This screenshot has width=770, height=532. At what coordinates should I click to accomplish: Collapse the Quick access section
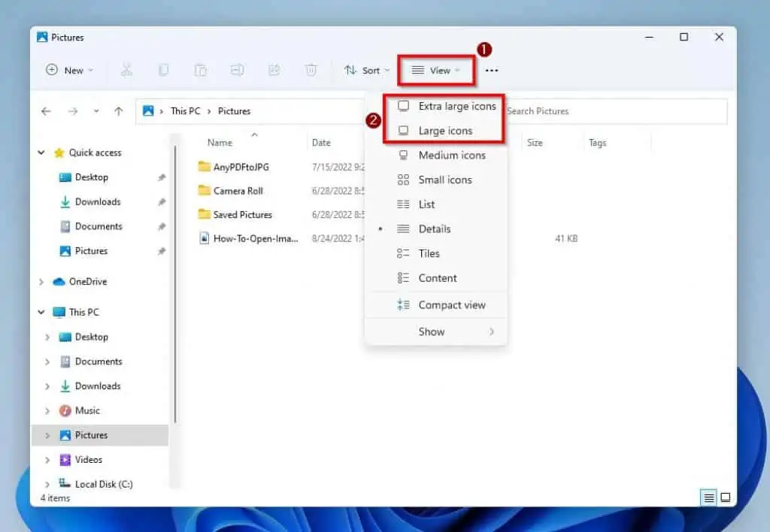pyautogui.click(x=41, y=153)
